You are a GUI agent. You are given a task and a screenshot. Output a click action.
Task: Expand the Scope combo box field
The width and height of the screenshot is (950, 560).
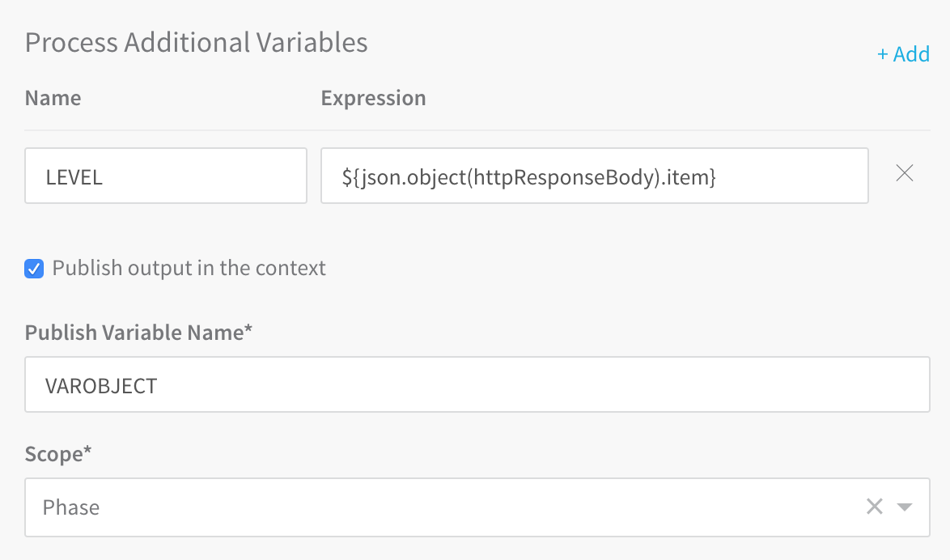pyautogui.click(x=477, y=507)
